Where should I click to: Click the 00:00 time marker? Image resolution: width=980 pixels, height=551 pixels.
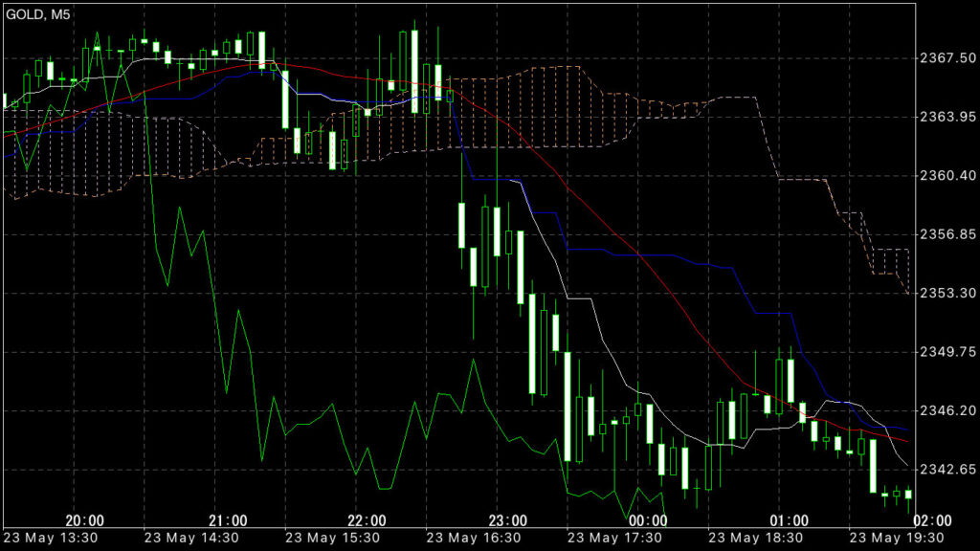[x=648, y=520]
